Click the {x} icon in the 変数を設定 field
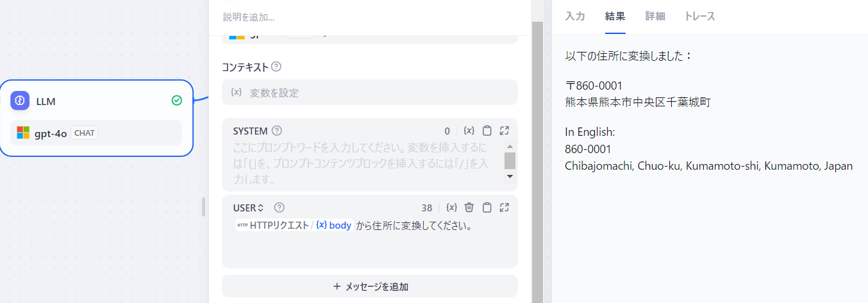 (x=236, y=92)
